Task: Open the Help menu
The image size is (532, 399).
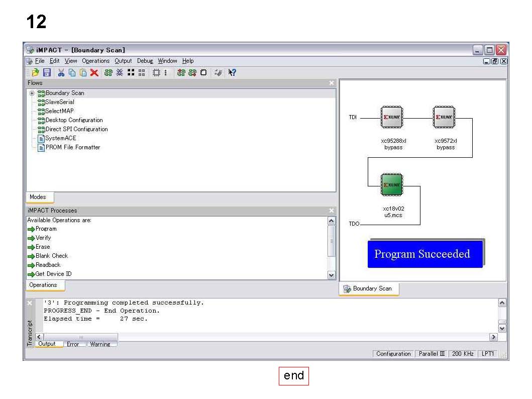Action: (188, 61)
